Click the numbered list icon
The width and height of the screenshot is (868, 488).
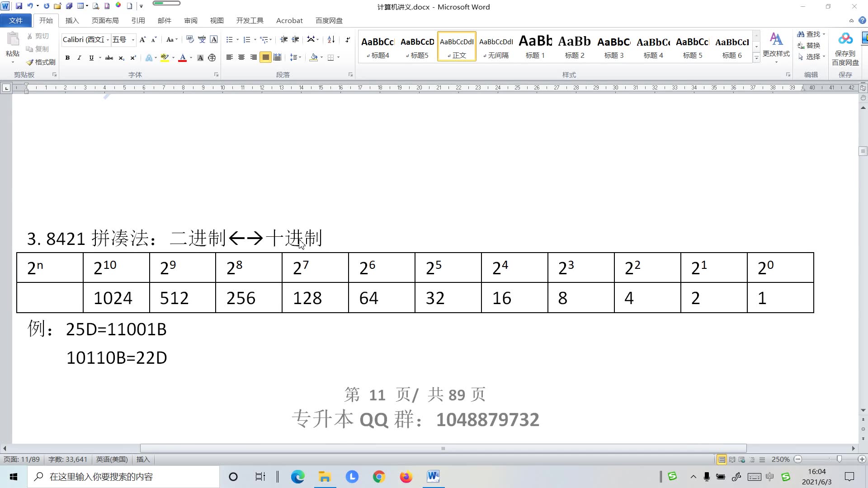pyautogui.click(x=247, y=40)
